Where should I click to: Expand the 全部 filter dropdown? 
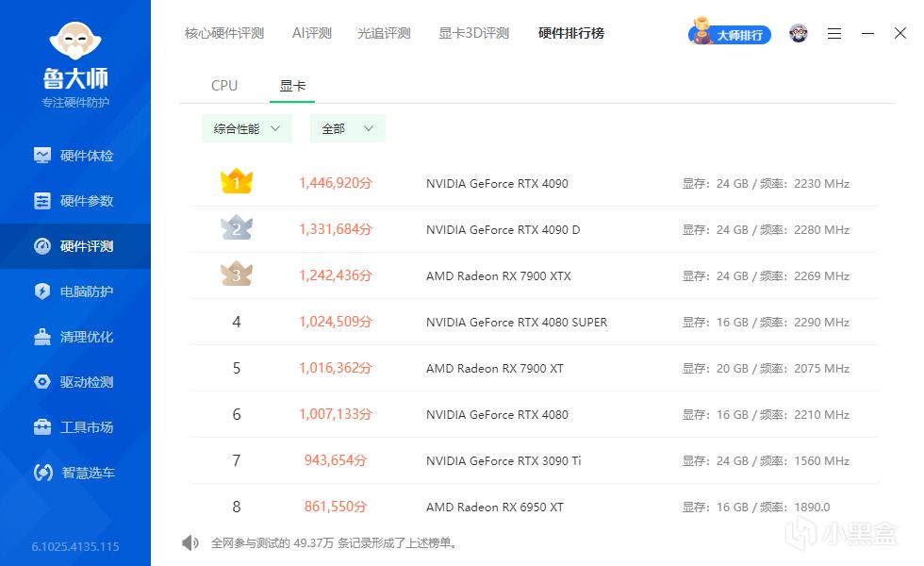(348, 128)
